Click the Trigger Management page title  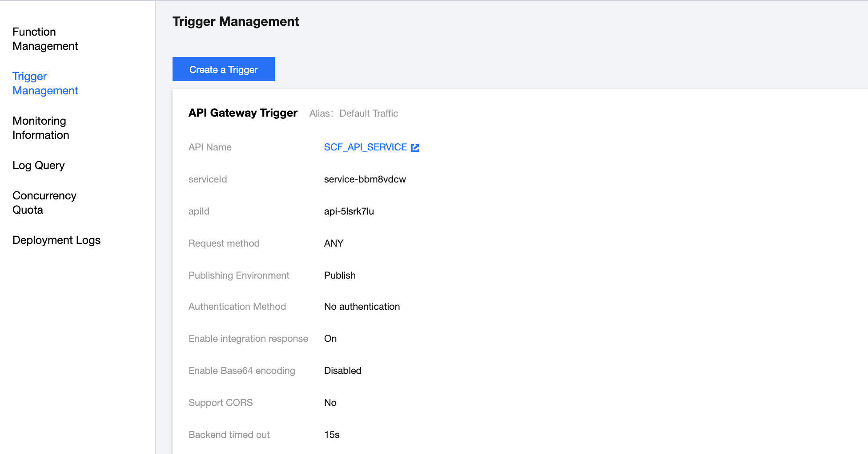(235, 21)
